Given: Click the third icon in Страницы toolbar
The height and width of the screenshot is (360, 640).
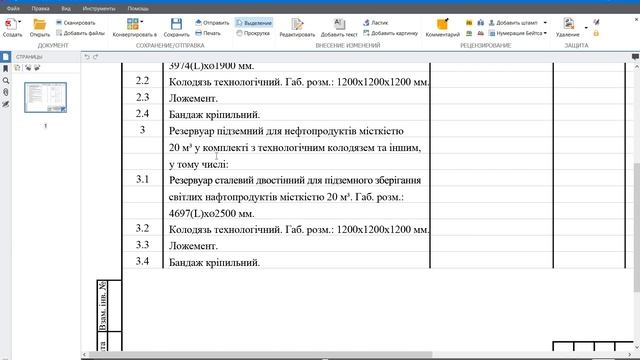Looking at the screenshot, I should click(x=37, y=68).
